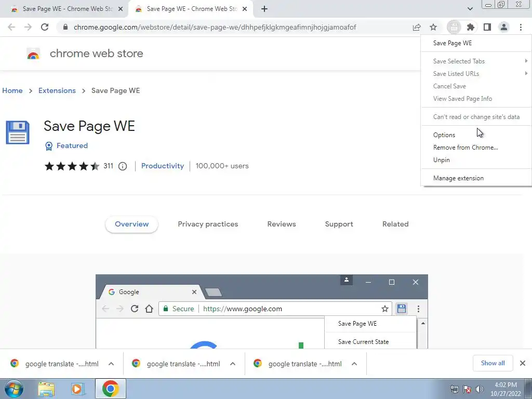Click the Featured label link
532x399 pixels.
72,145
